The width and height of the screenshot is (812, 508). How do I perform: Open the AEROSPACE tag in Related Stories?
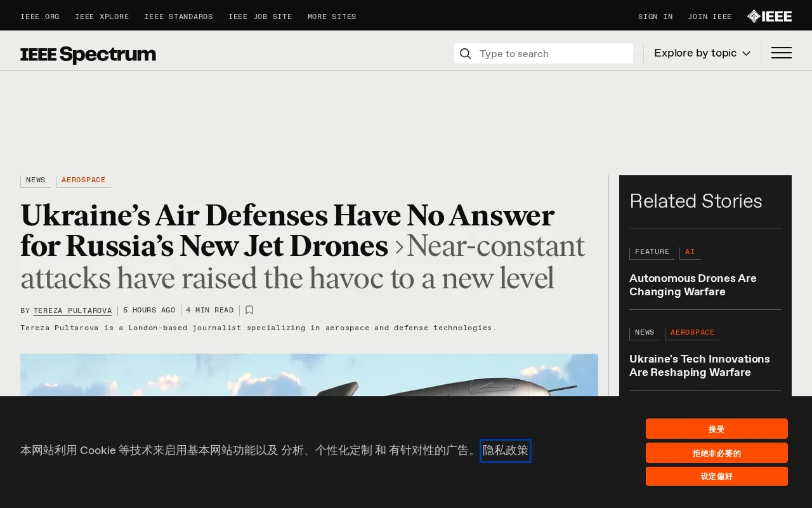coord(693,333)
